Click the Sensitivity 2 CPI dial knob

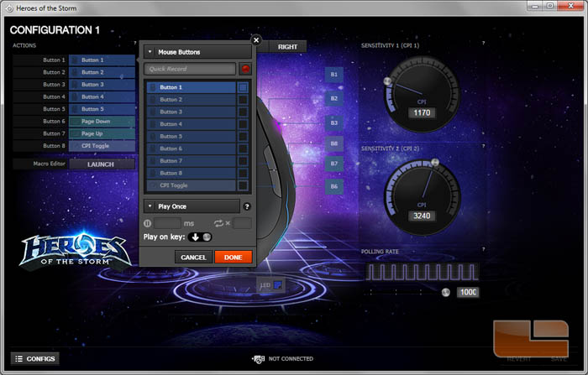[x=435, y=162]
